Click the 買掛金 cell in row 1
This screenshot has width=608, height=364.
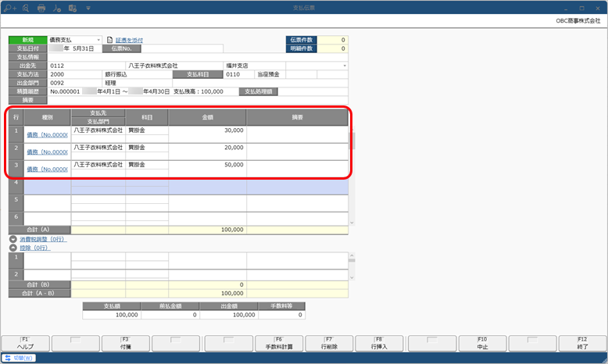(x=147, y=130)
